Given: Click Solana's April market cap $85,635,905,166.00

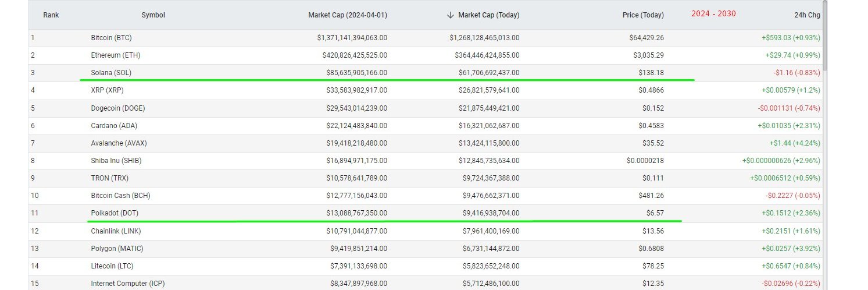Looking at the screenshot, I should pyautogui.click(x=357, y=73).
